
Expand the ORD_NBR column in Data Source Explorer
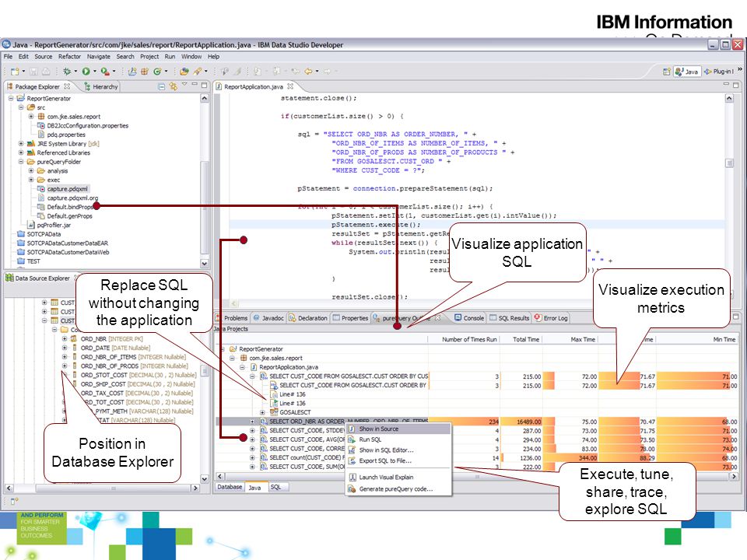65,338
